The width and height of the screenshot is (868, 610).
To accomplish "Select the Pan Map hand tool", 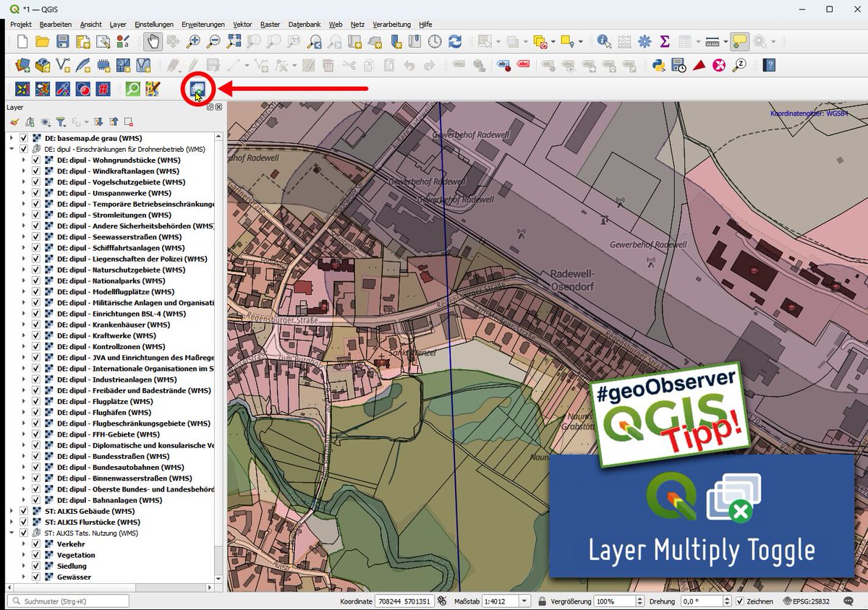I will [153, 41].
